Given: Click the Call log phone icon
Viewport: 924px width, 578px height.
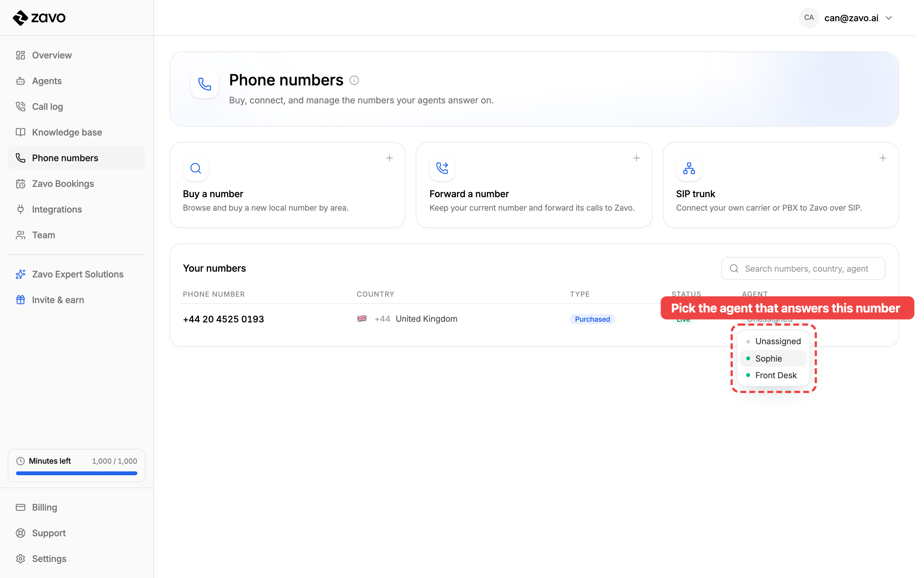Looking at the screenshot, I should (21, 106).
